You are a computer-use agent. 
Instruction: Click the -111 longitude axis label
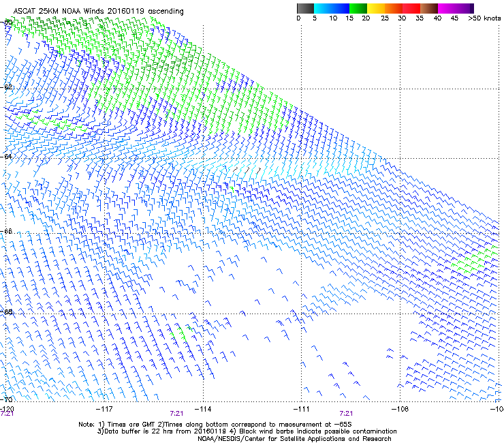(302, 409)
